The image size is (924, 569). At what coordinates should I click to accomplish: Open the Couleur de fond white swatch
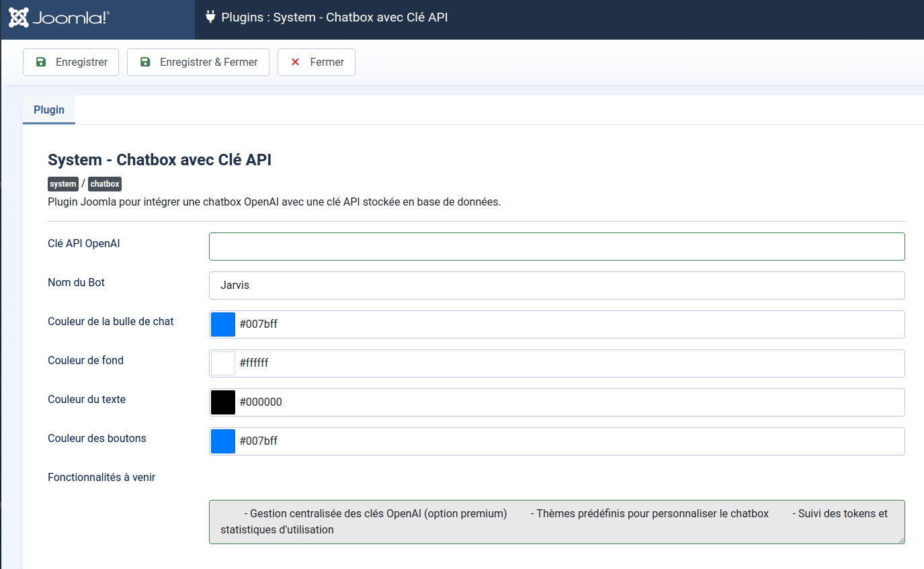pos(223,363)
